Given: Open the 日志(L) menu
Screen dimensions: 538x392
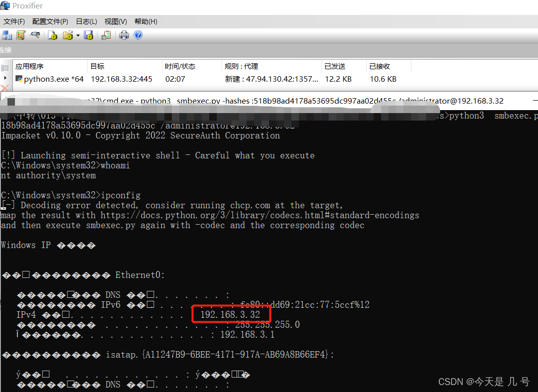Looking at the screenshot, I should (86, 21).
